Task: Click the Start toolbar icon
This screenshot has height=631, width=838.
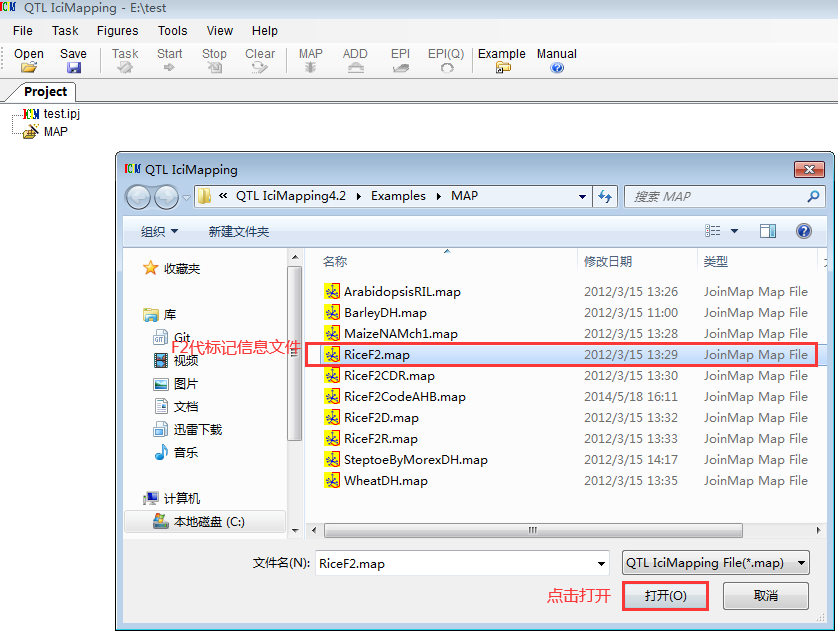Action: pos(169,60)
